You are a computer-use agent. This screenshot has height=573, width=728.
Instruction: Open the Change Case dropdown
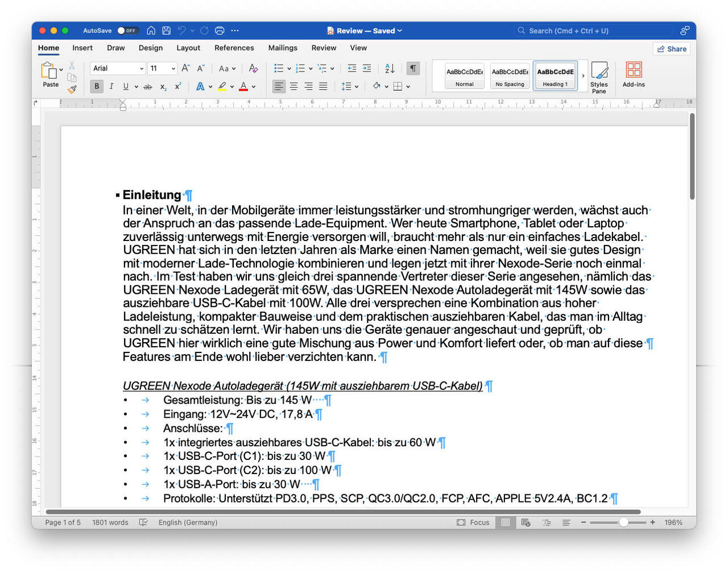pos(227,69)
